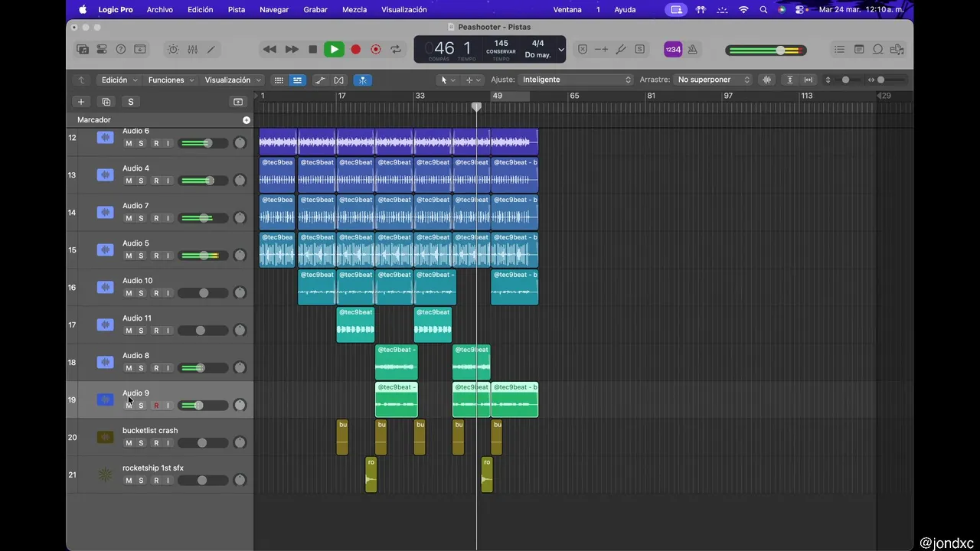Open the Library panel icon
980x551 pixels.
coord(83,49)
